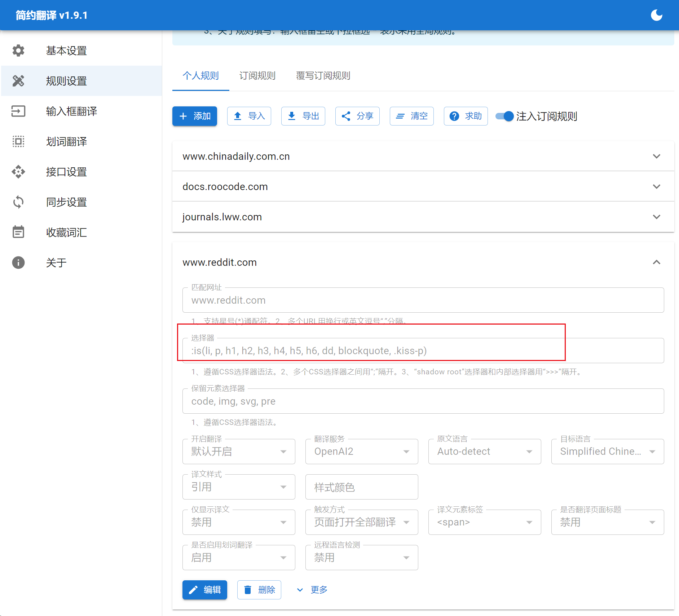Click the gear icon for 基本设置
This screenshot has height=616, width=679.
(18, 50)
